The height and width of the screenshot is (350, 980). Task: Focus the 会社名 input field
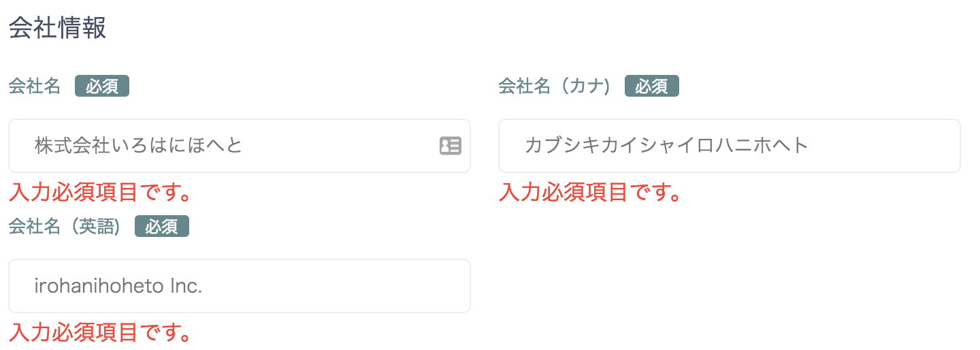point(231,146)
